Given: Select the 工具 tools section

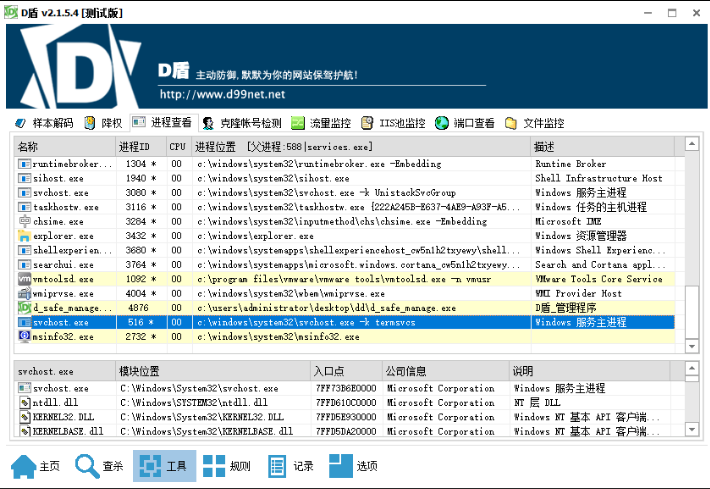Looking at the screenshot, I should pos(164,466).
